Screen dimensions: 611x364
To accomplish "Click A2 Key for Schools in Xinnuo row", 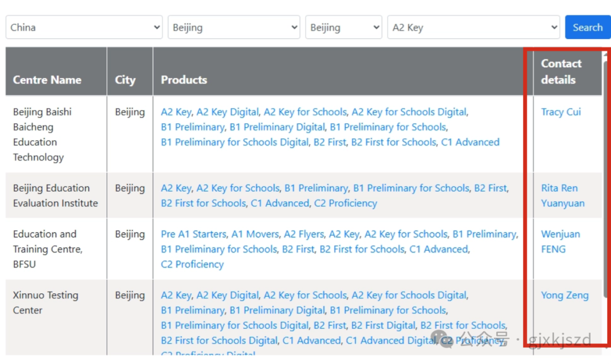I will pyautogui.click(x=305, y=296).
